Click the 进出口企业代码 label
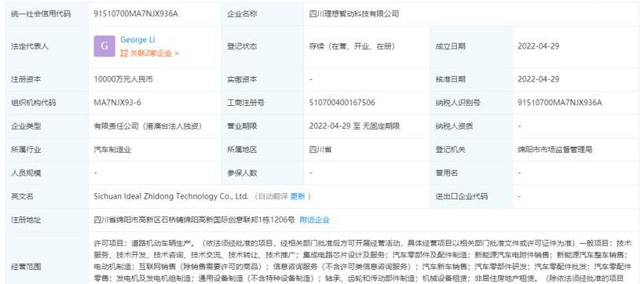 pyautogui.click(x=462, y=196)
